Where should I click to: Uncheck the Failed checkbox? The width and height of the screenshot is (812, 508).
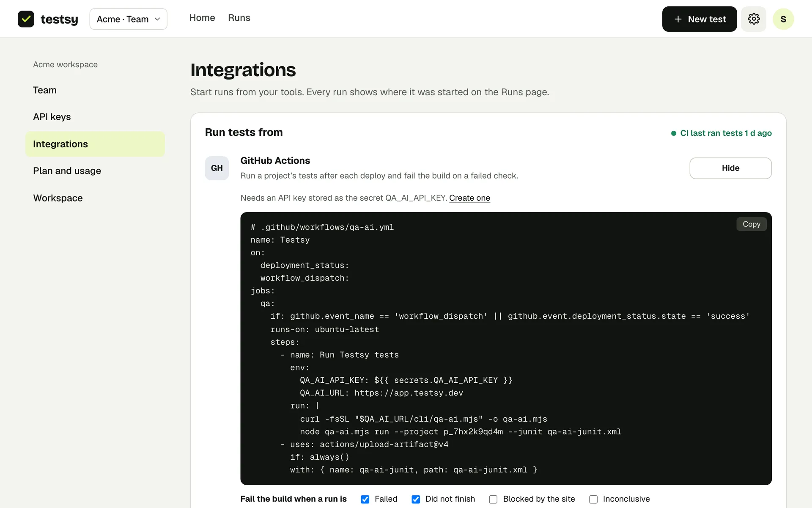pyautogui.click(x=365, y=499)
